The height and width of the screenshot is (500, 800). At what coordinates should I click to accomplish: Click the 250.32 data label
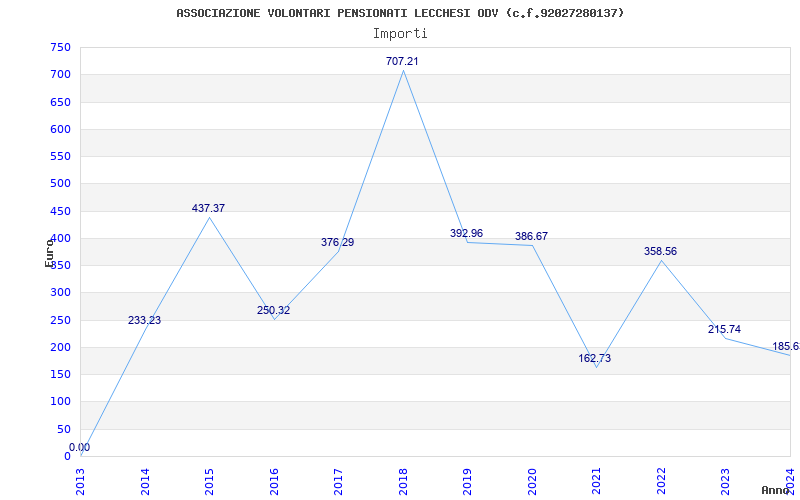(x=273, y=310)
